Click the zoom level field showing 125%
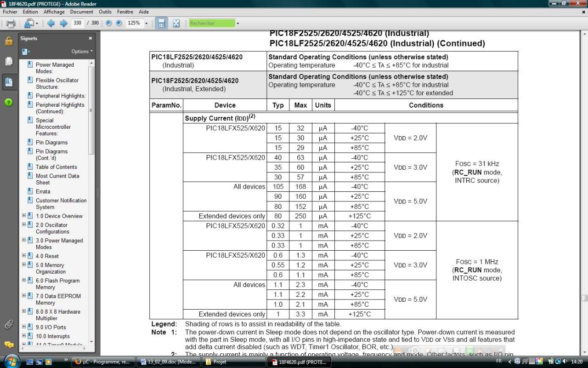Viewport: 588px width, 368px height. click(x=134, y=23)
